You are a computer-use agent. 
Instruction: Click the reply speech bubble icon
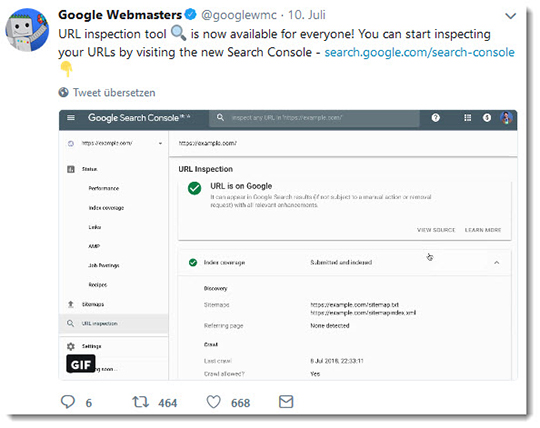[68, 402]
